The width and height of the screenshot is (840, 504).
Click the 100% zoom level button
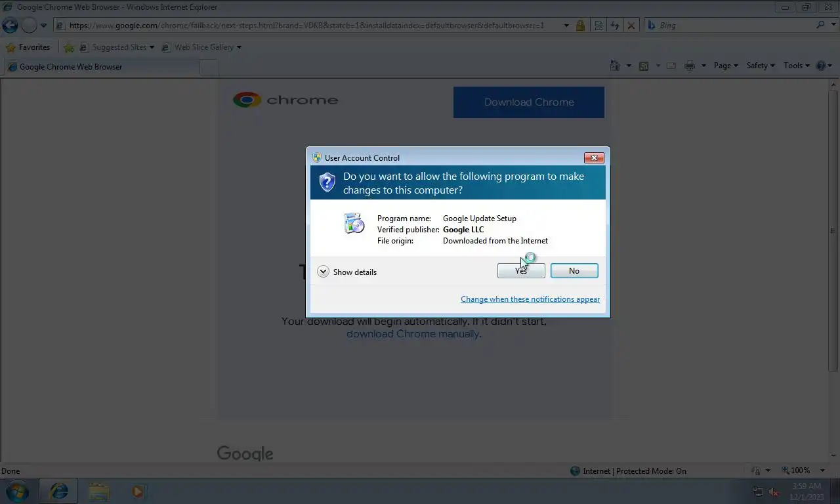click(795, 471)
